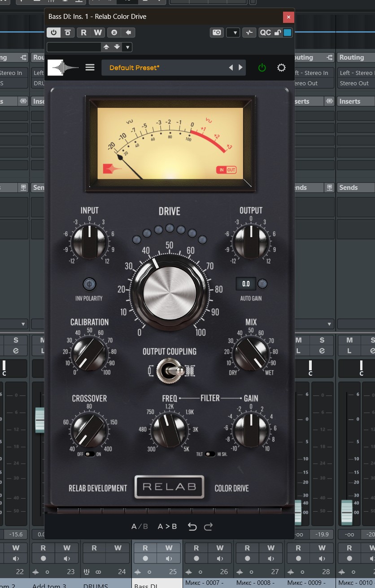Enable Write on mixer channel 27
The height and width of the screenshot is (588, 375).
click(271, 548)
